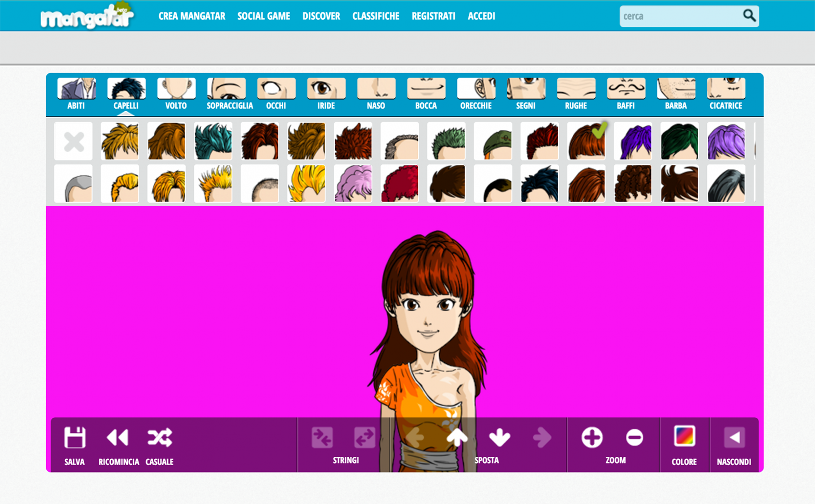The image size is (815, 504).
Task: Click the Sposta left arrow
Action: [414, 437]
